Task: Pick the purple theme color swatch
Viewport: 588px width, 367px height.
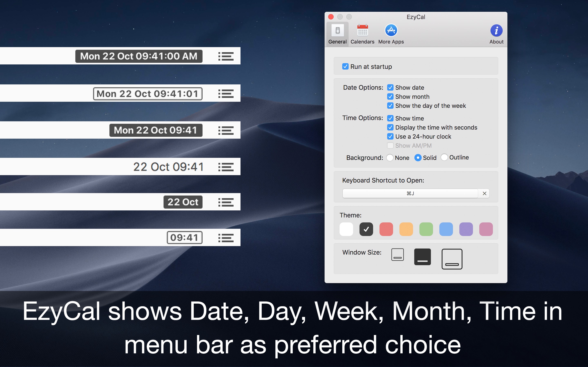Action: coord(466,229)
